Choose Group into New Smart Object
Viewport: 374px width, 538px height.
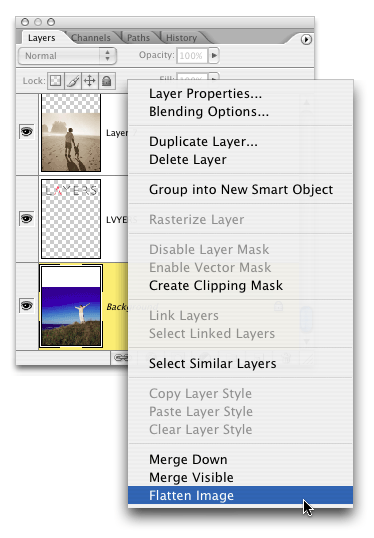(241, 189)
